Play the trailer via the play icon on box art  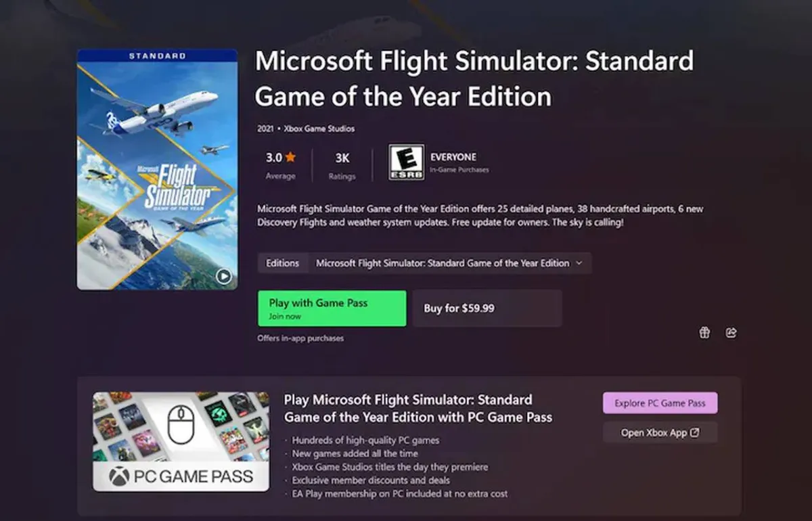[x=223, y=276]
